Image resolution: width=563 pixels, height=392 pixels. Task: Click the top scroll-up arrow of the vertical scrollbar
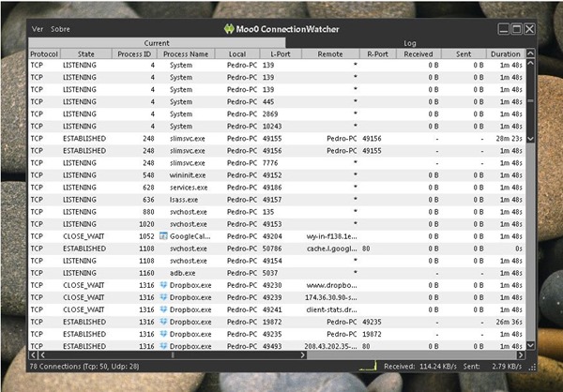pyautogui.click(x=530, y=53)
